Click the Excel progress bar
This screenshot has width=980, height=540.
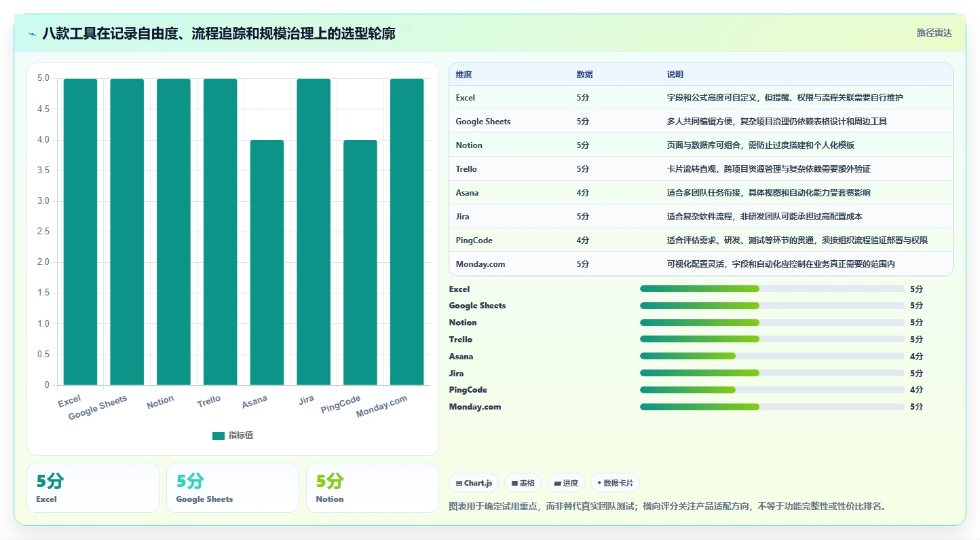[772, 289]
